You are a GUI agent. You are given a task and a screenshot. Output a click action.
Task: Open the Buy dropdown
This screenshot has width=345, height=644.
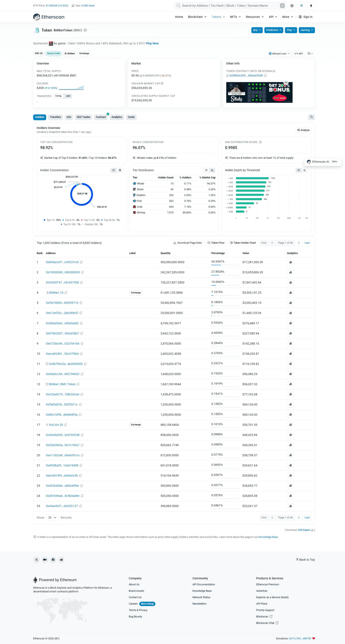(257, 30)
